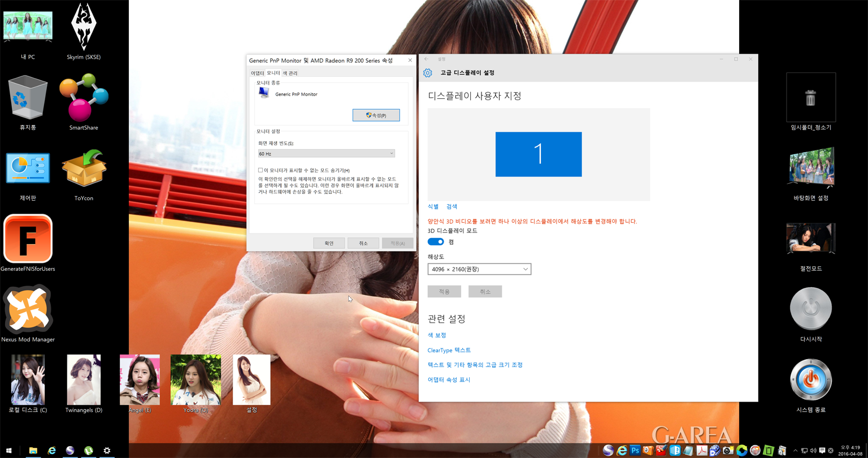Viewport: 868px width, 458px height.
Task: Launch the green trash can toolbar icon
Action: (x=769, y=450)
